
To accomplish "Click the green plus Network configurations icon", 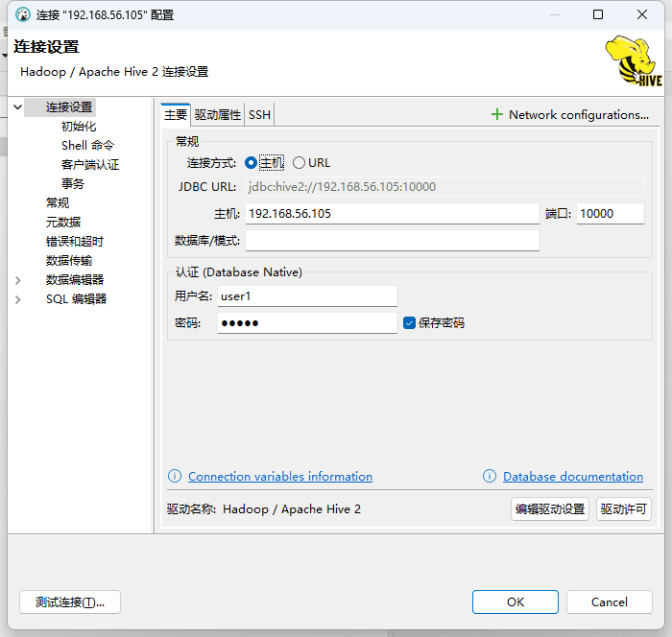I will pos(496,114).
